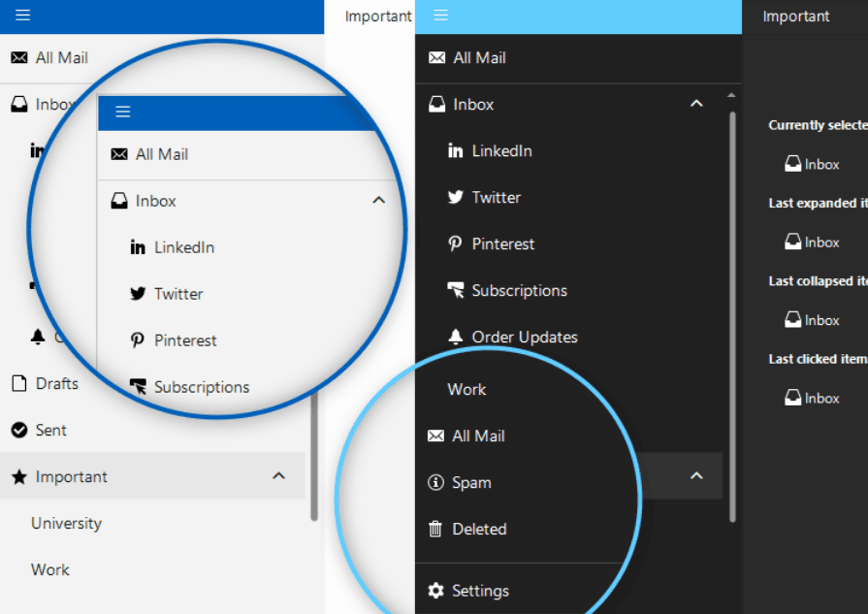Click the scroll up arrow in the dark sidebar
The image size is (868, 614).
pyautogui.click(x=732, y=96)
